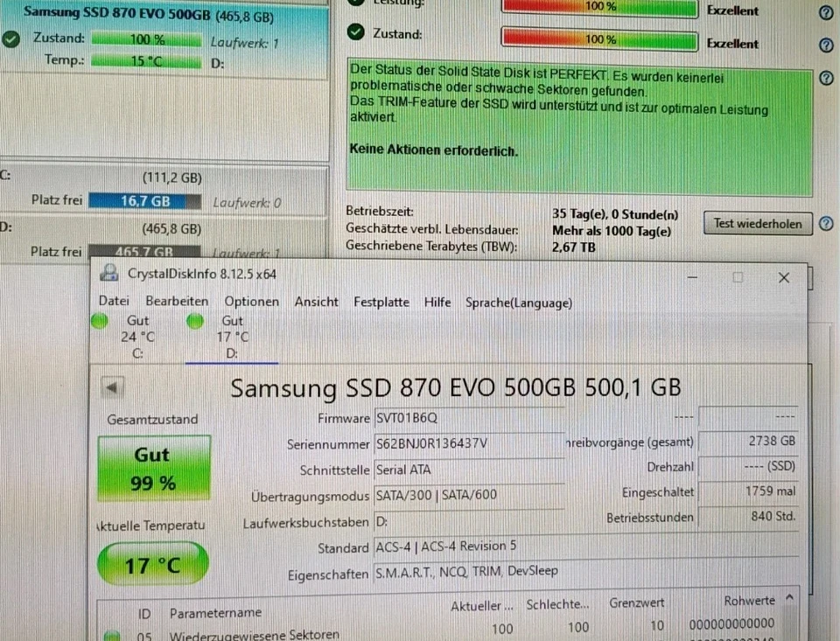Click inside the Seriennummer field
The height and width of the screenshot is (641, 840).
tap(470, 443)
